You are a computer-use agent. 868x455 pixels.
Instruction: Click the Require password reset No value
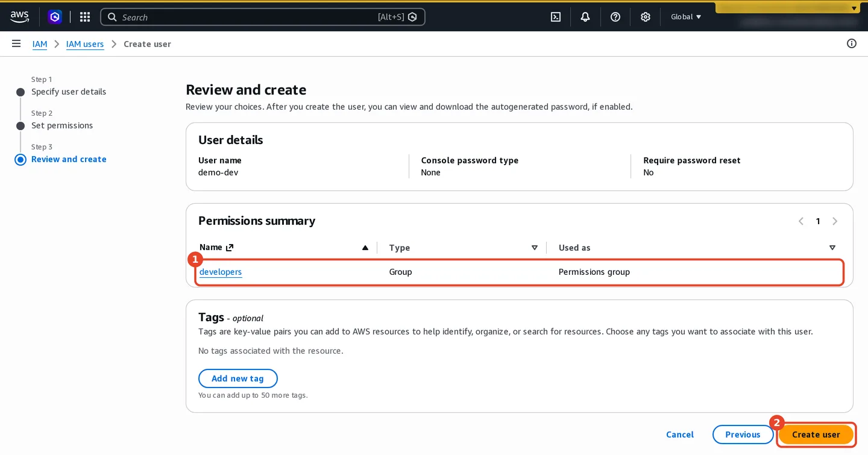point(649,172)
